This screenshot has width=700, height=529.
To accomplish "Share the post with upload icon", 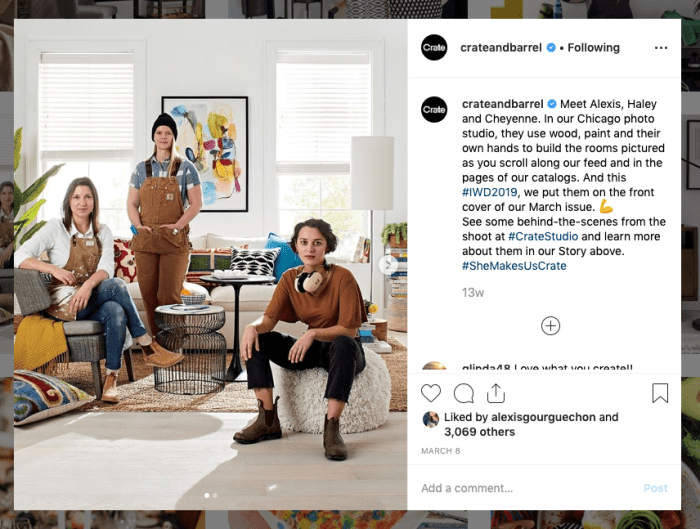I will coord(496,393).
